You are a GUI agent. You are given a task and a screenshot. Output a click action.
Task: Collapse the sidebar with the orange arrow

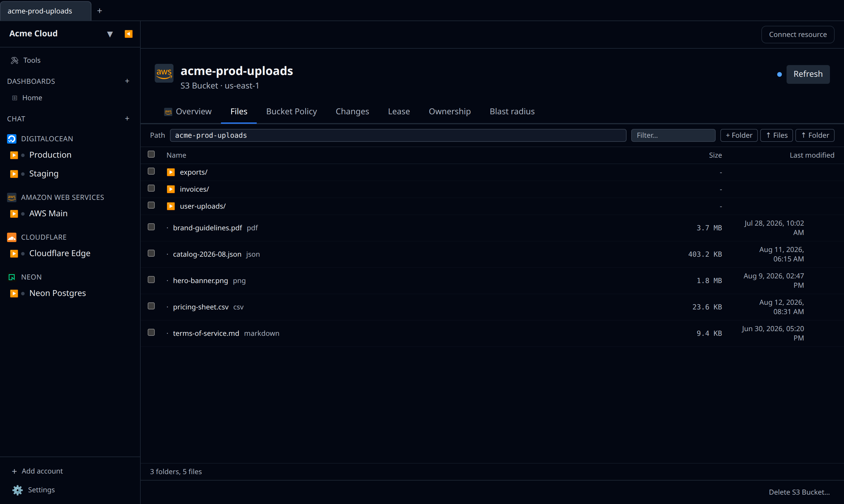point(129,34)
